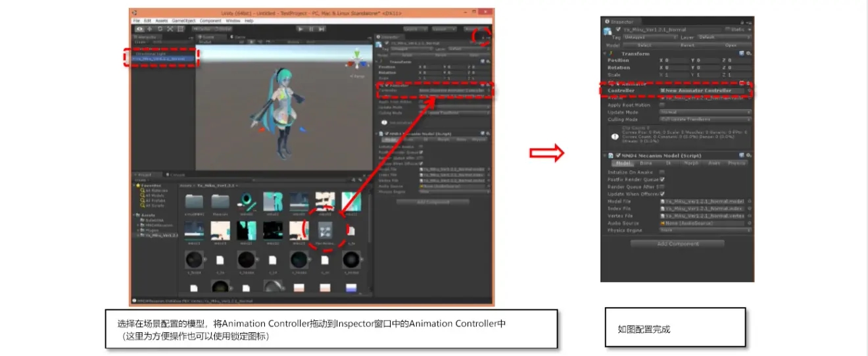This screenshot has width=868, height=356.
Task: Toggle MMD4 Mecanim Model component enabled checkbox, standalone Inspector
Action: point(619,155)
